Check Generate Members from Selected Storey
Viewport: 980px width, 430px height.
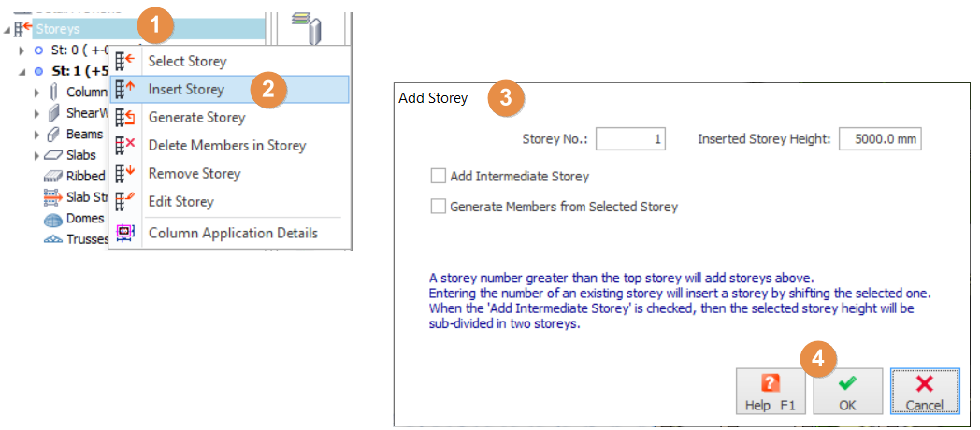point(438,207)
